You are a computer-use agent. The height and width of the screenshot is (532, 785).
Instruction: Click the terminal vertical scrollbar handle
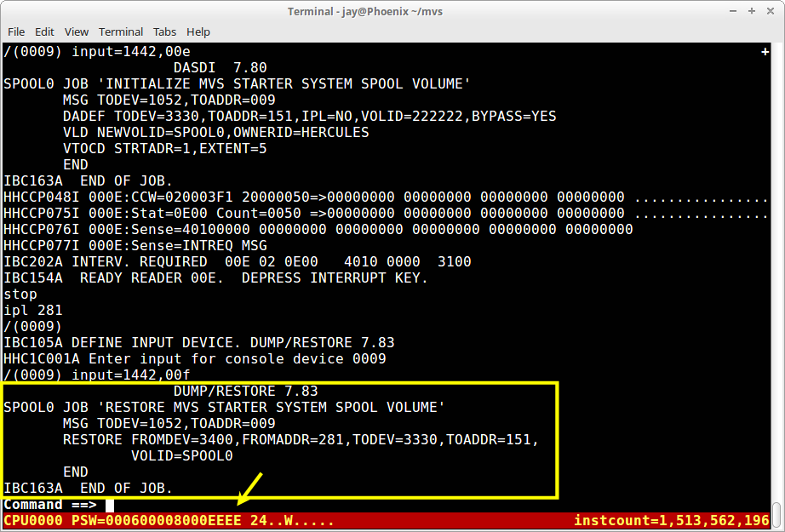(x=776, y=516)
